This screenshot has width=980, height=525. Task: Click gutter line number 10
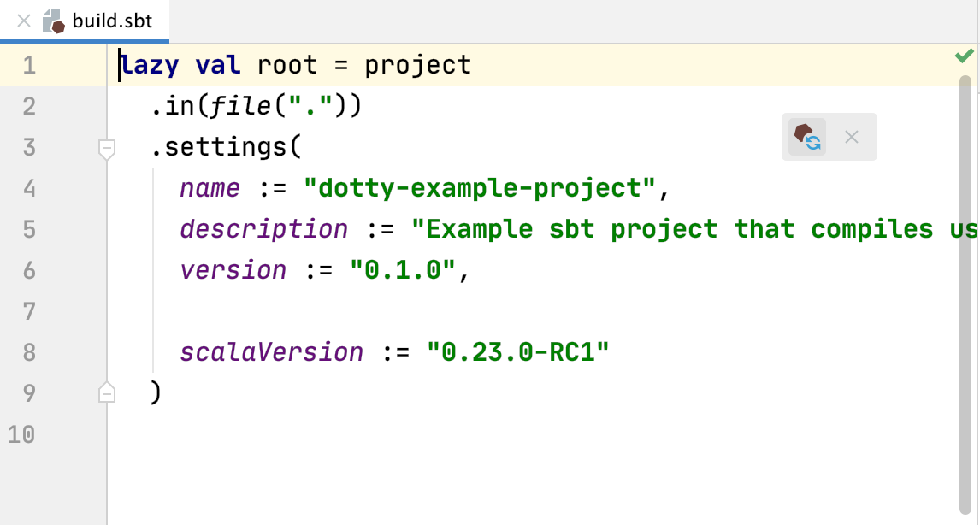tap(22, 434)
